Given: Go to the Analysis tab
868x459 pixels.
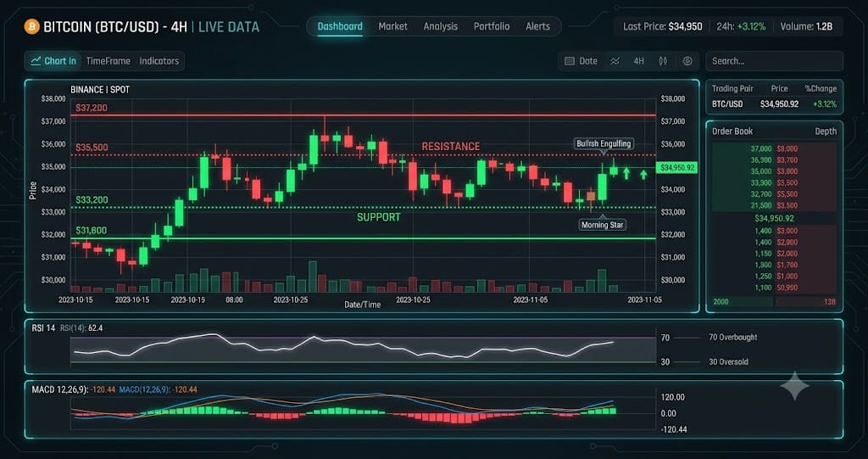Looking at the screenshot, I should [441, 26].
